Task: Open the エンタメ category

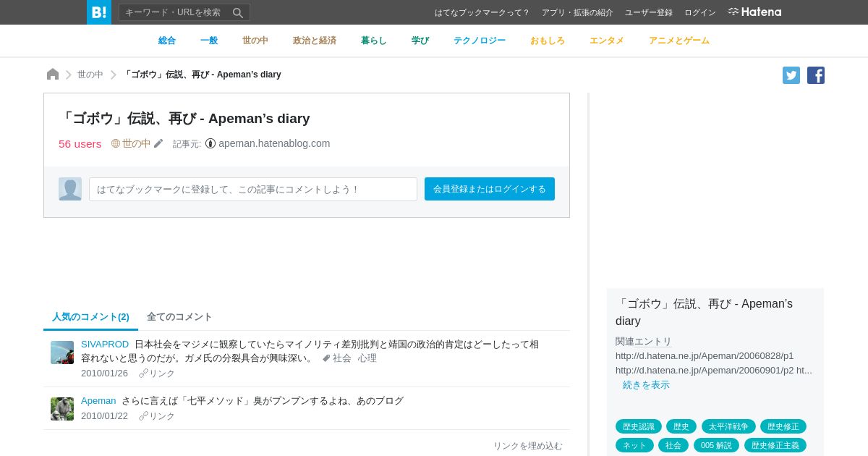Action: click(607, 41)
